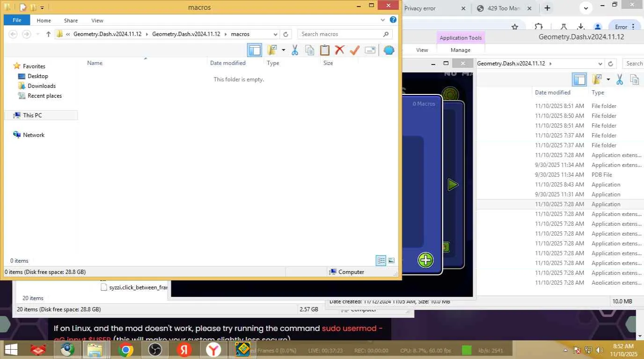
Task: Go up one folder level in macros window
Action: [x=49, y=34]
